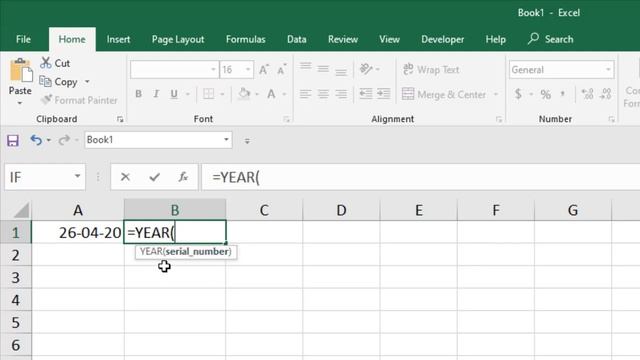Align text right

341,94
